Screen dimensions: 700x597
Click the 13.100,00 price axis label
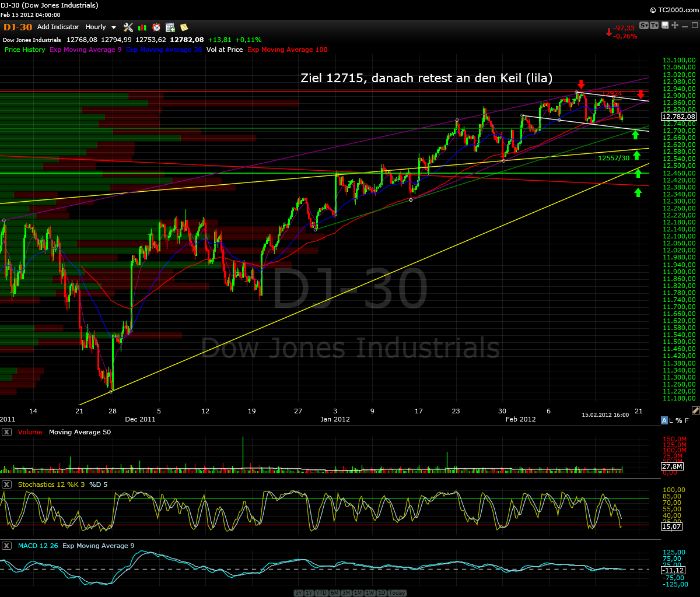679,60
